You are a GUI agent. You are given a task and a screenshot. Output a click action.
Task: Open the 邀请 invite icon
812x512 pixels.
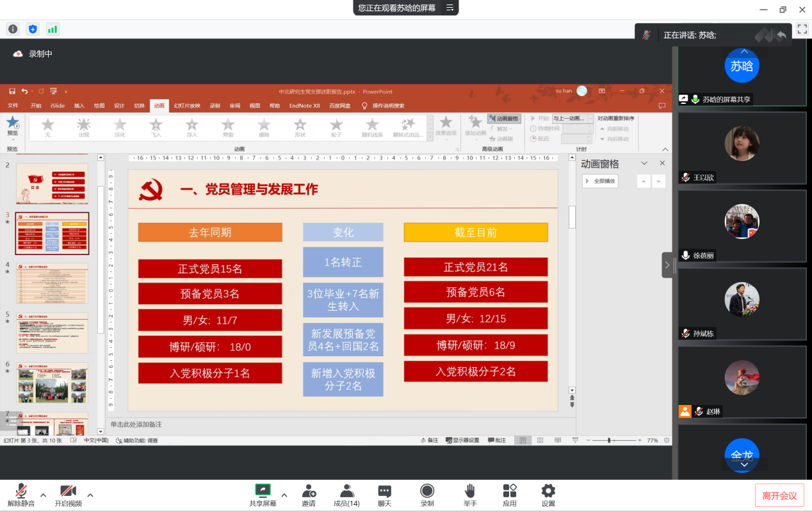(309, 495)
